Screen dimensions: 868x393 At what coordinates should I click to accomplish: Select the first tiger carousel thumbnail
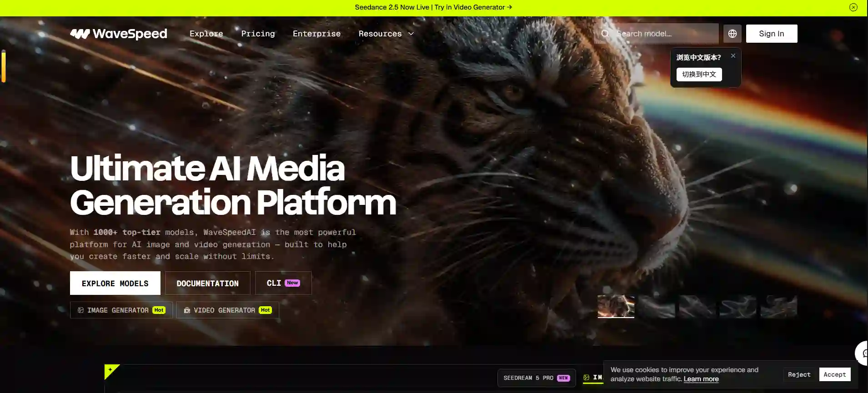616,306
